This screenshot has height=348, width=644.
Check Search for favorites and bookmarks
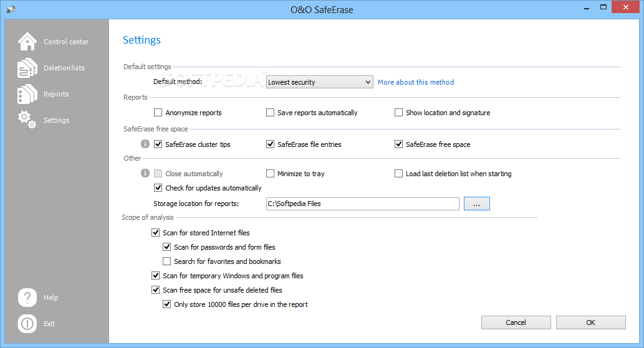[x=166, y=261]
